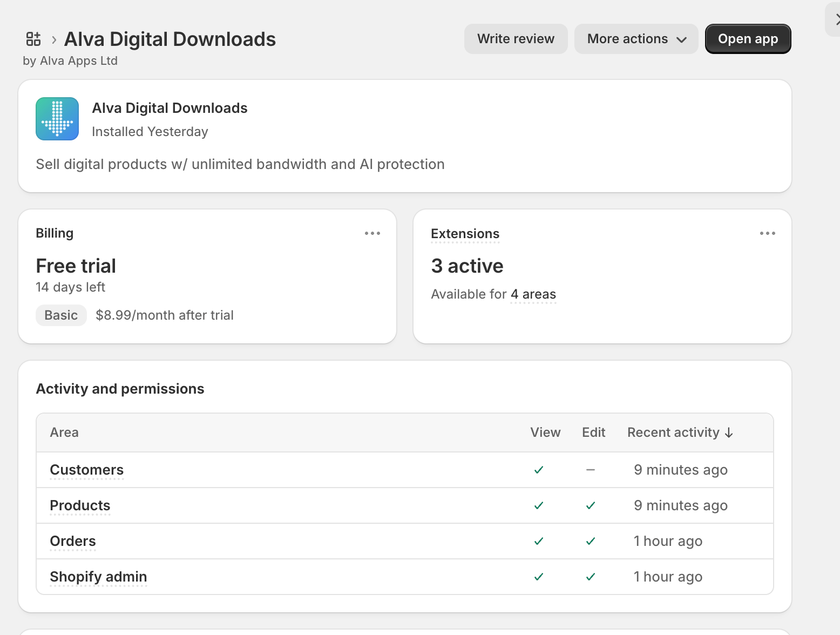Click the Billing card title
The height and width of the screenshot is (635, 840).
tap(55, 233)
